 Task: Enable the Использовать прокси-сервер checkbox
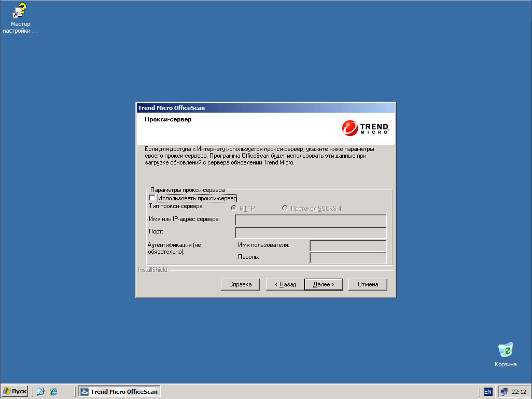pos(152,198)
